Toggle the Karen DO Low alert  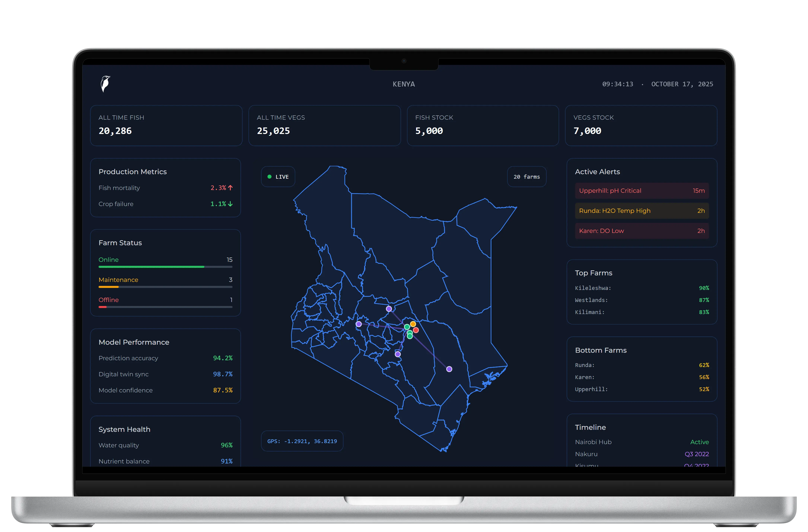pos(641,231)
